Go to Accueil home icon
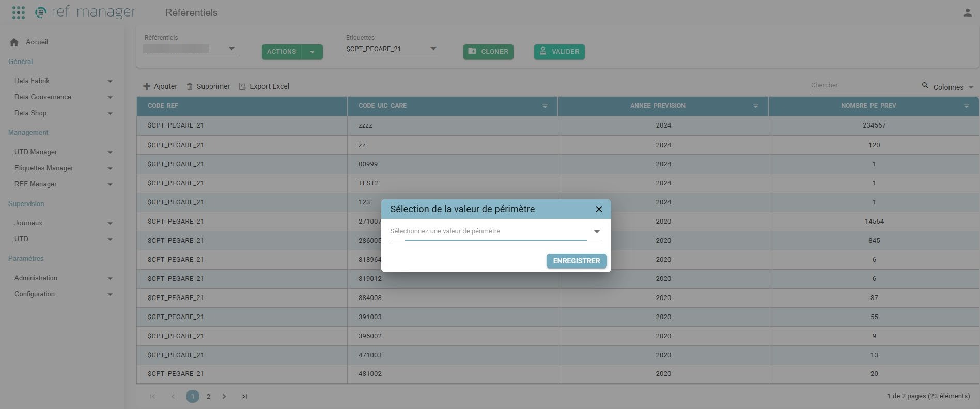The height and width of the screenshot is (409, 980). (14, 42)
